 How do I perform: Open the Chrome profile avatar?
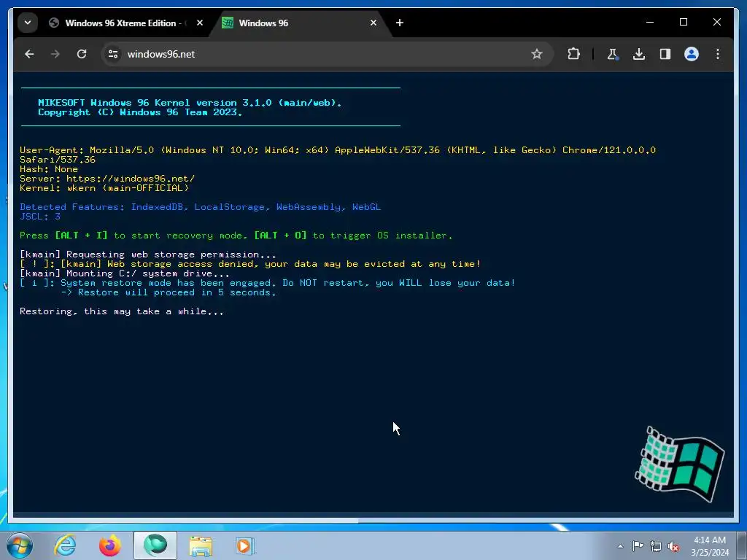coord(692,54)
